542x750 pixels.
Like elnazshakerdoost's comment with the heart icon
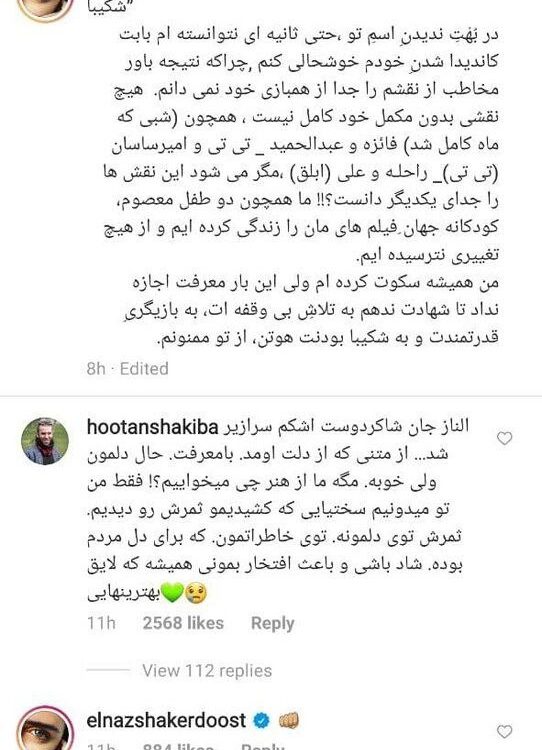pyautogui.click(x=505, y=731)
